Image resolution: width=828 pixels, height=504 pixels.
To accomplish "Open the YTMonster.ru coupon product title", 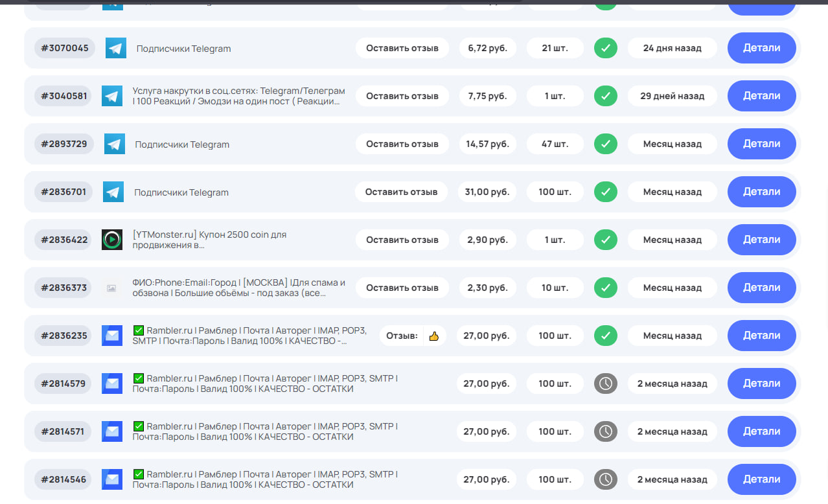I will [209, 240].
